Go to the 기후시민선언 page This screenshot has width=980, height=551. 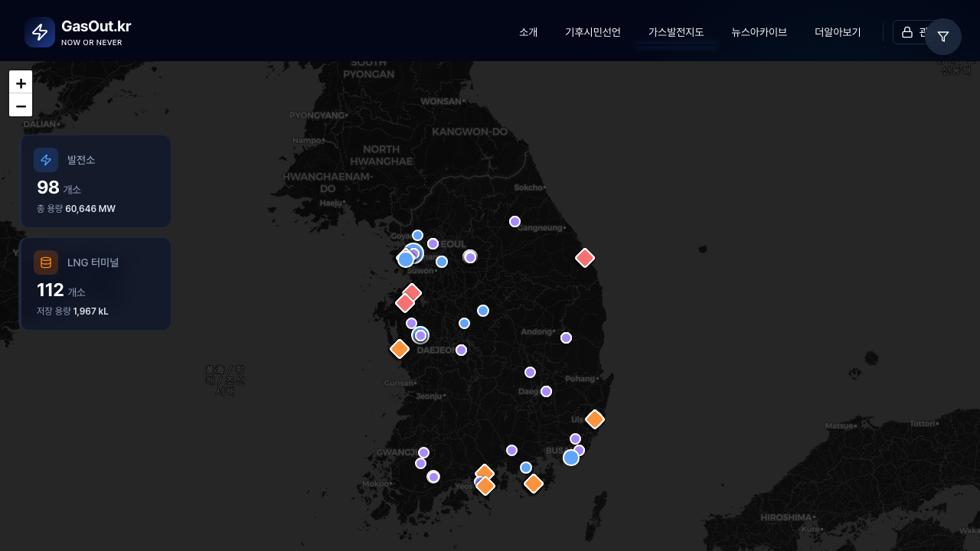pyautogui.click(x=593, y=32)
